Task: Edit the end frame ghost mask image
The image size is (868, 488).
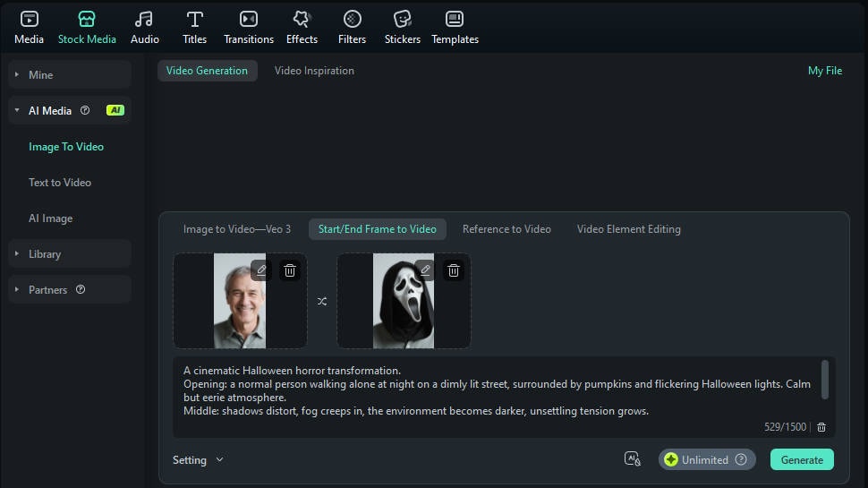Action: [x=424, y=270]
